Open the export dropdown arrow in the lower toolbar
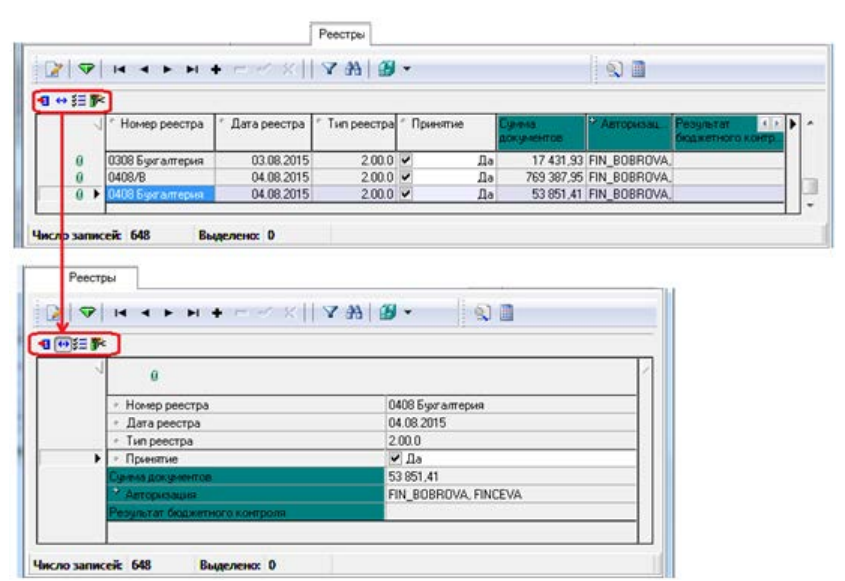845x581 pixels. coord(407,314)
